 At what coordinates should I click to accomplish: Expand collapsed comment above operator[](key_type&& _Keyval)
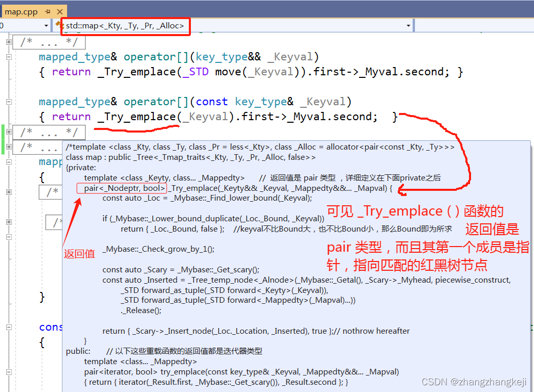coord(9,42)
